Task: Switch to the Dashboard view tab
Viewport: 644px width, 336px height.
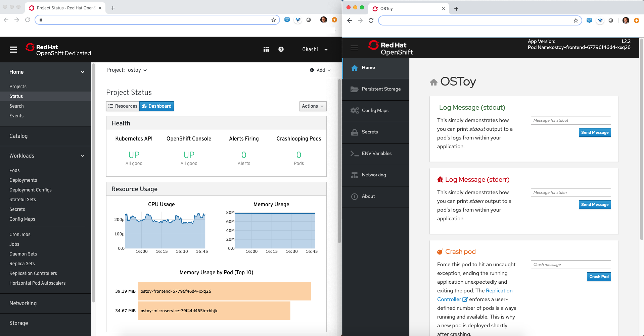Action: (157, 106)
